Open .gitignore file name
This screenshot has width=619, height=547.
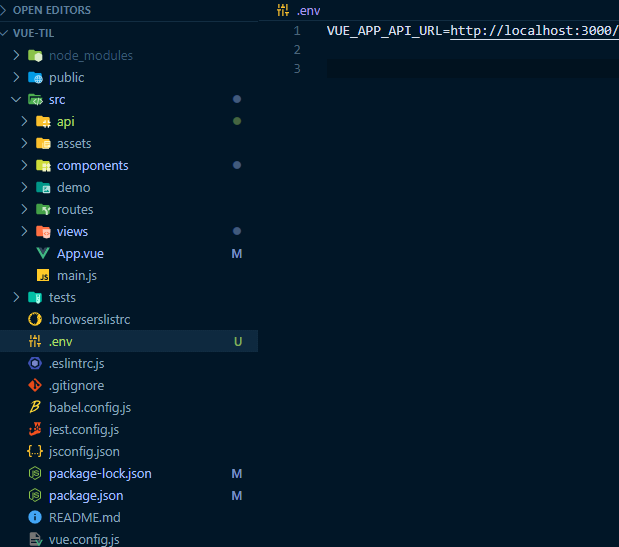77,386
